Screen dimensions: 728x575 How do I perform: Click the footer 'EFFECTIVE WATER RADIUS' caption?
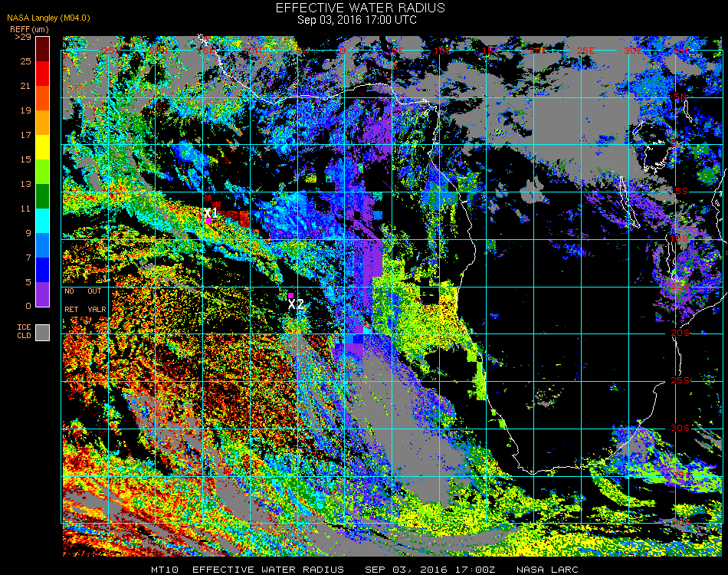(268, 570)
